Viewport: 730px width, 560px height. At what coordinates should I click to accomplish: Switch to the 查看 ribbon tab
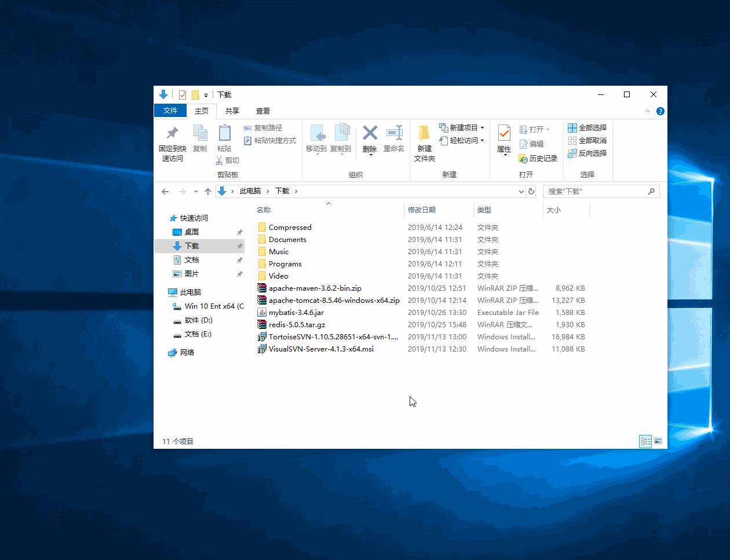tap(263, 111)
